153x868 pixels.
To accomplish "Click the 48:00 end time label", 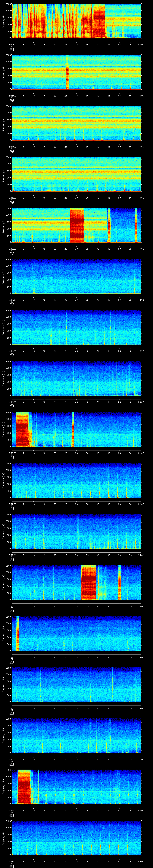I will tap(141, 300).
